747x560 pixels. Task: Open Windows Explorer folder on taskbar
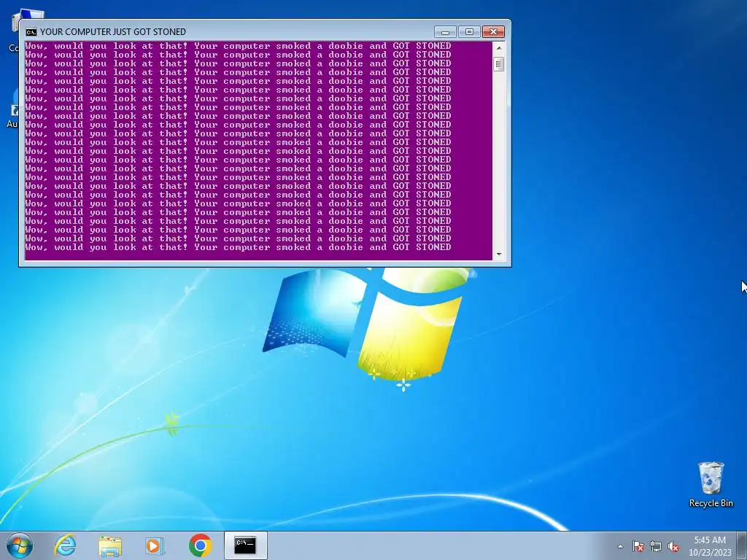point(110,545)
